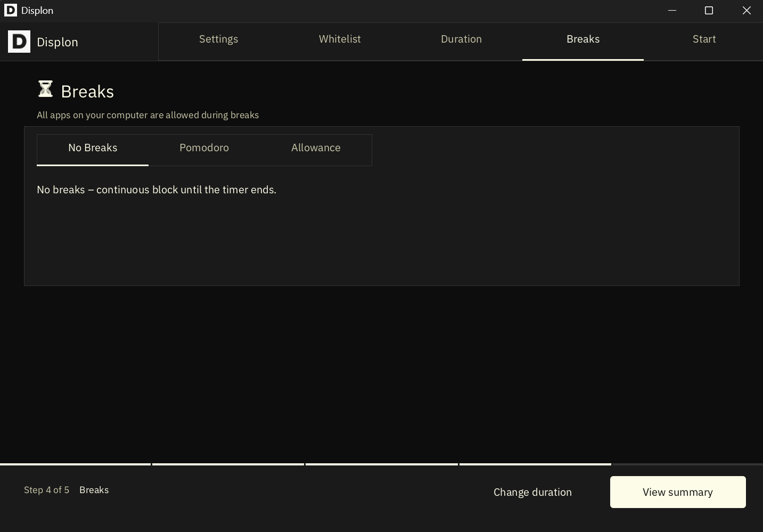Click the hourglass icon beside the Breaks heading
The height and width of the screenshot is (532, 763).
coord(45,89)
